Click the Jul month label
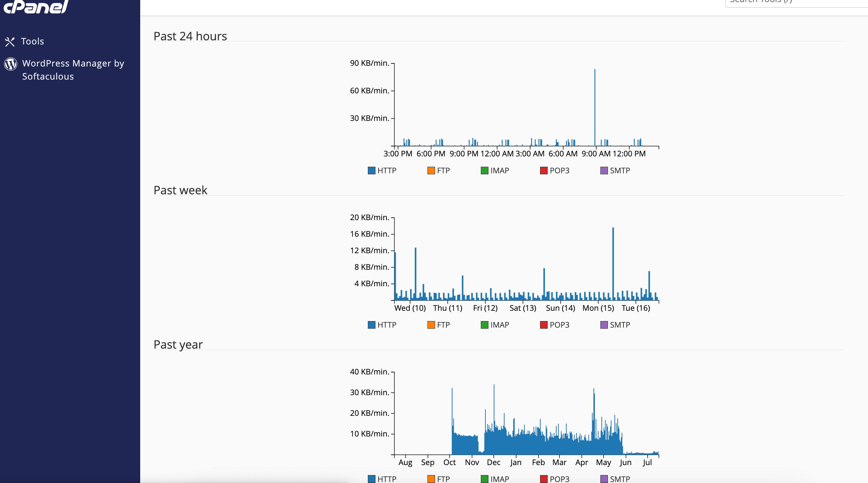868x483 pixels. click(x=647, y=462)
